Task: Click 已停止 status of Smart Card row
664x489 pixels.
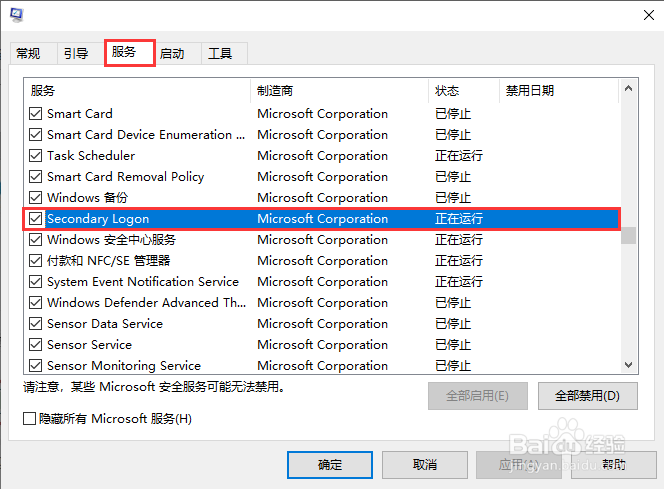Action: click(453, 113)
